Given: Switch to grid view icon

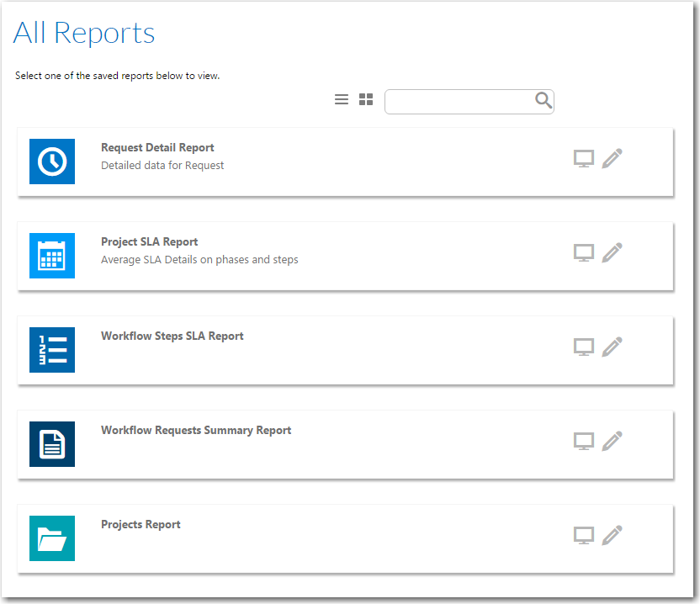Looking at the screenshot, I should coord(366,99).
